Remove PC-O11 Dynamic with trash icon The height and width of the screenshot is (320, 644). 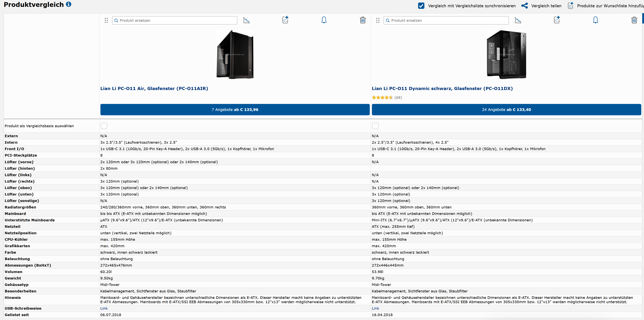(x=634, y=20)
